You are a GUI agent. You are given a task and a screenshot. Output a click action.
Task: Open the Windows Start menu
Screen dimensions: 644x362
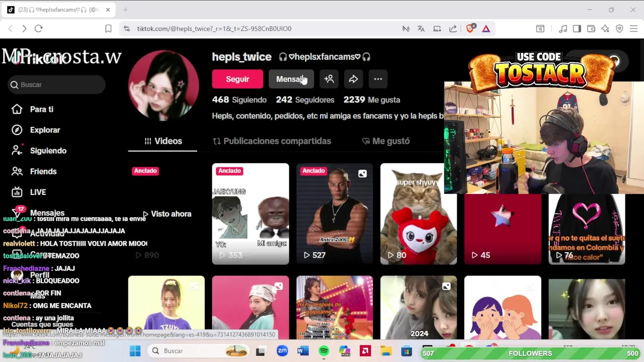135,351
